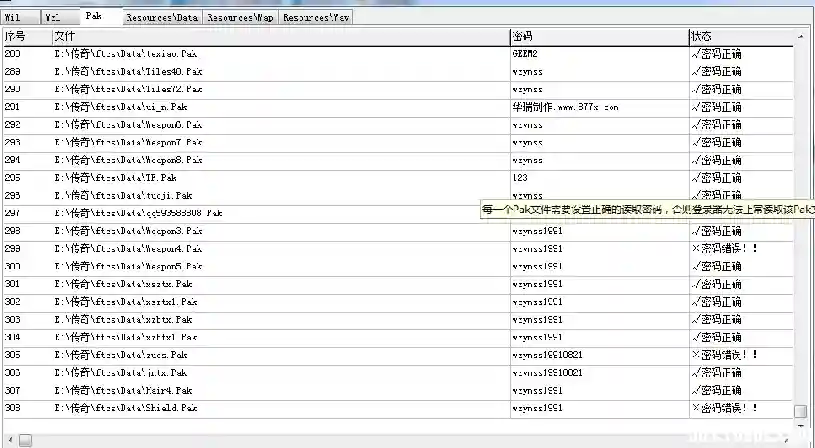Select the xzbtx.Pak file row
The height and width of the screenshot is (448, 815).
coord(398,319)
